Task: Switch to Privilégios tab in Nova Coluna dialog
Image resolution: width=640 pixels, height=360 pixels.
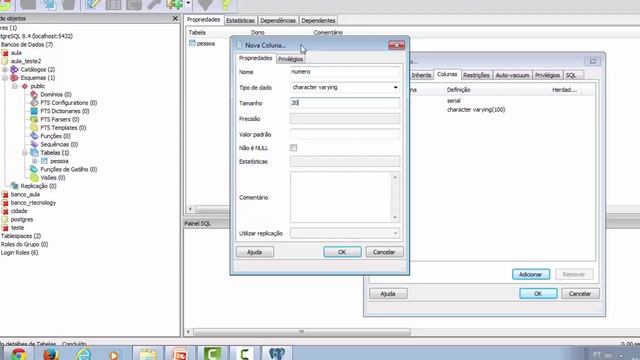Action: pyautogui.click(x=290, y=59)
